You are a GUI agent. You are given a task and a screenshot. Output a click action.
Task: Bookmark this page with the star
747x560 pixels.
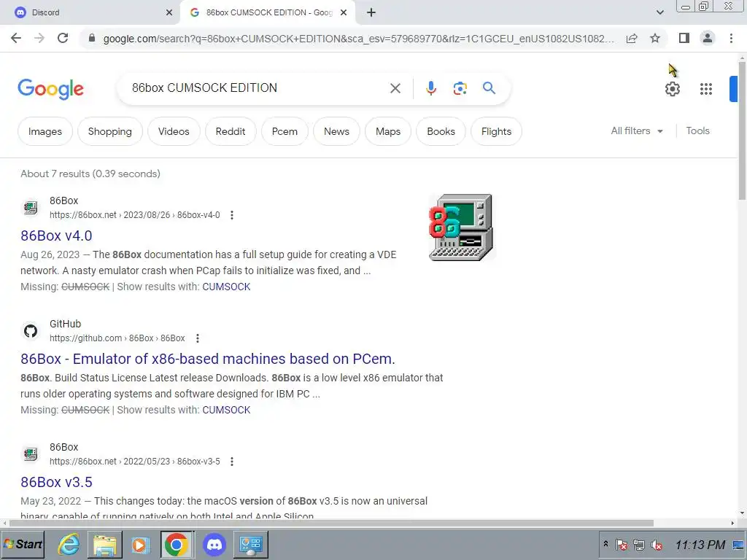tap(655, 38)
